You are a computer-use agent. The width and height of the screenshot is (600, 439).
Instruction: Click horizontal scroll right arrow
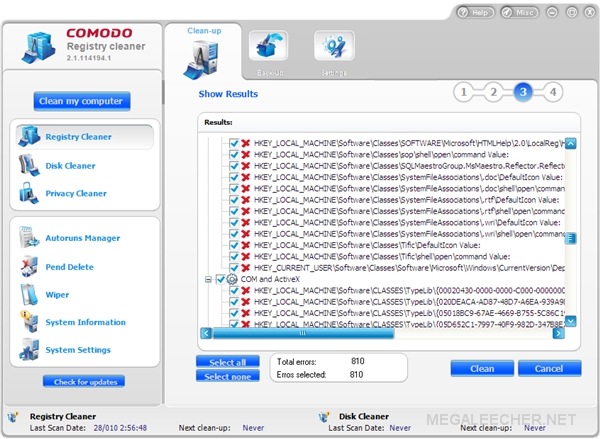(x=558, y=333)
